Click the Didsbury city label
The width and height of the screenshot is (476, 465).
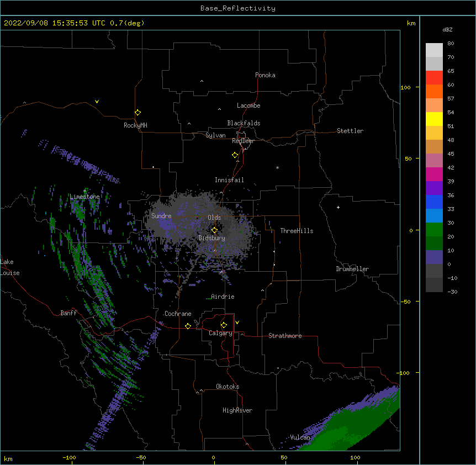coord(212,238)
